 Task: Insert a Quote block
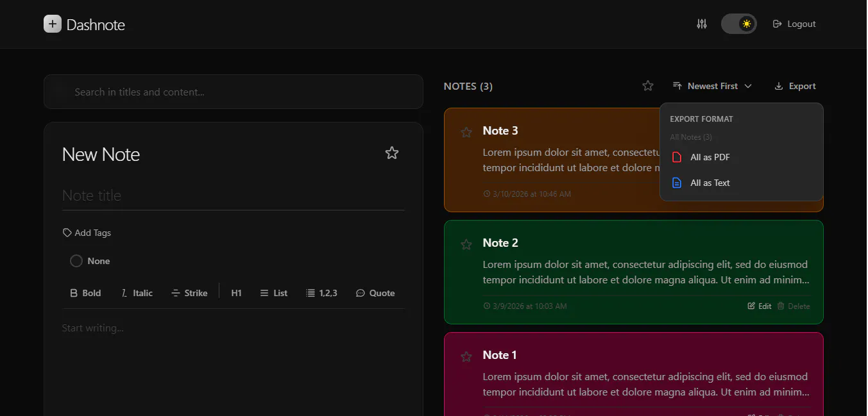[375, 293]
